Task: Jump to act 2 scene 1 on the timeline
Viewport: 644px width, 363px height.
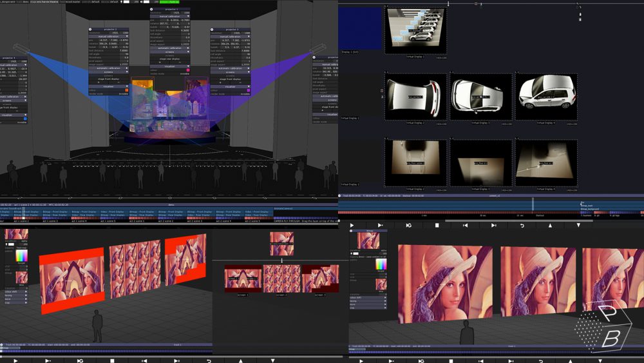Action: click(137, 221)
